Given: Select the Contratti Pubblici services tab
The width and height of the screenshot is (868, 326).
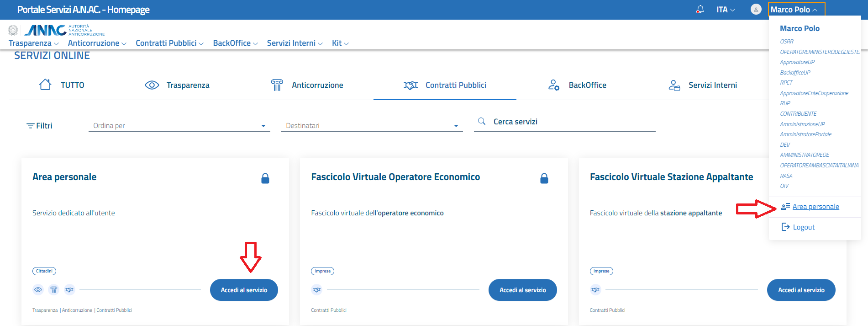Looking at the screenshot, I should [x=445, y=85].
